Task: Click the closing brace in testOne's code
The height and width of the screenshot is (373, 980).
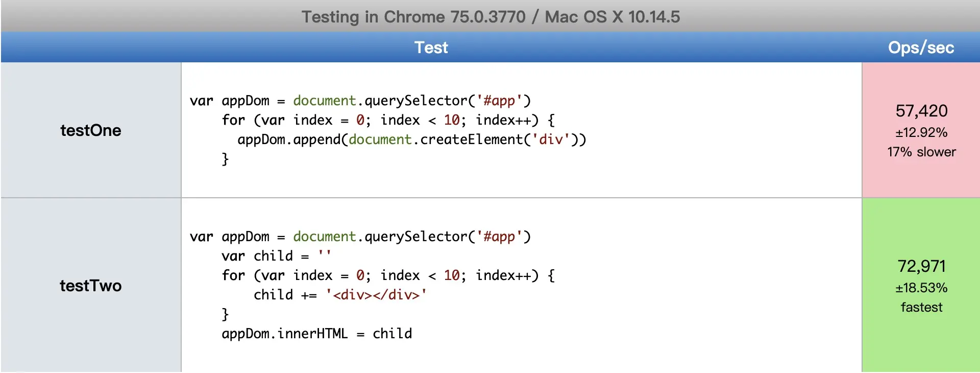Action: (225, 159)
